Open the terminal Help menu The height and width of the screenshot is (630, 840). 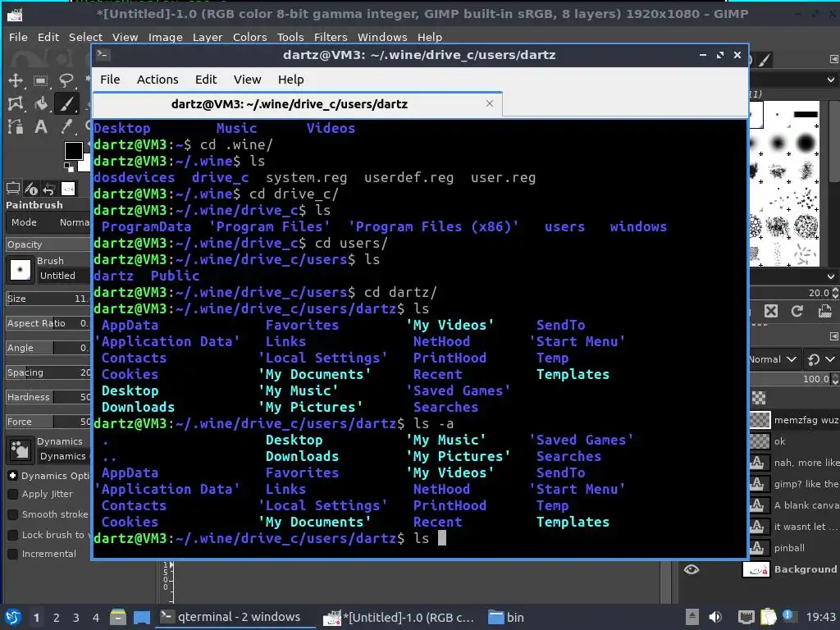click(291, 80)
